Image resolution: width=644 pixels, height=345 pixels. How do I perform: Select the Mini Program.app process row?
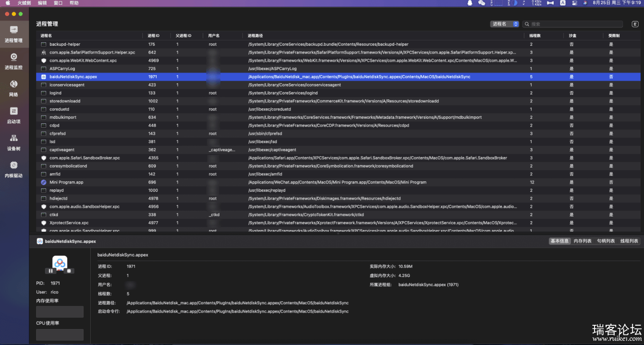tap(66, 182)
